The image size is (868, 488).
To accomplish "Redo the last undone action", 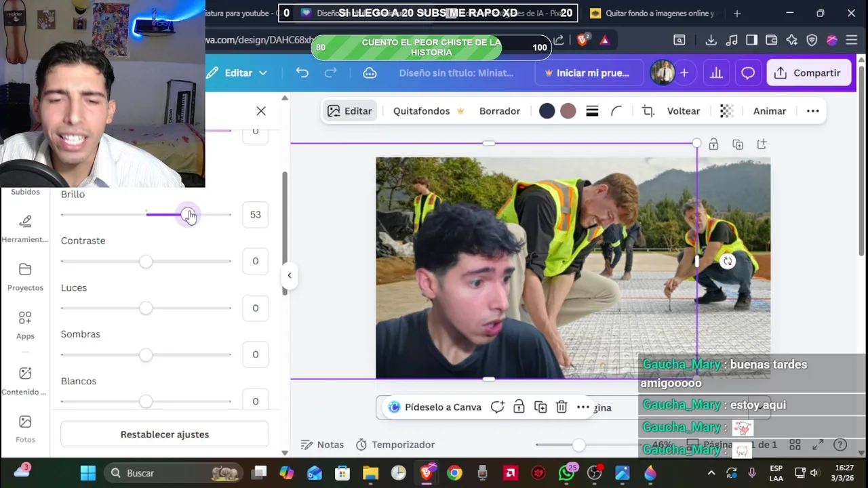I will pyautogui.click(x=330, y=73).
